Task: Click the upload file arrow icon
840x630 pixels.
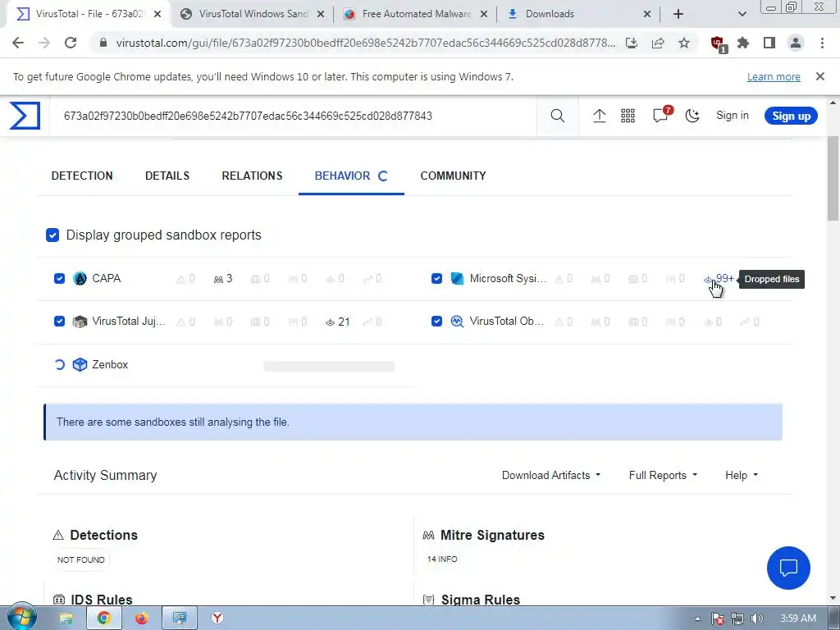Action: [600, 116]
